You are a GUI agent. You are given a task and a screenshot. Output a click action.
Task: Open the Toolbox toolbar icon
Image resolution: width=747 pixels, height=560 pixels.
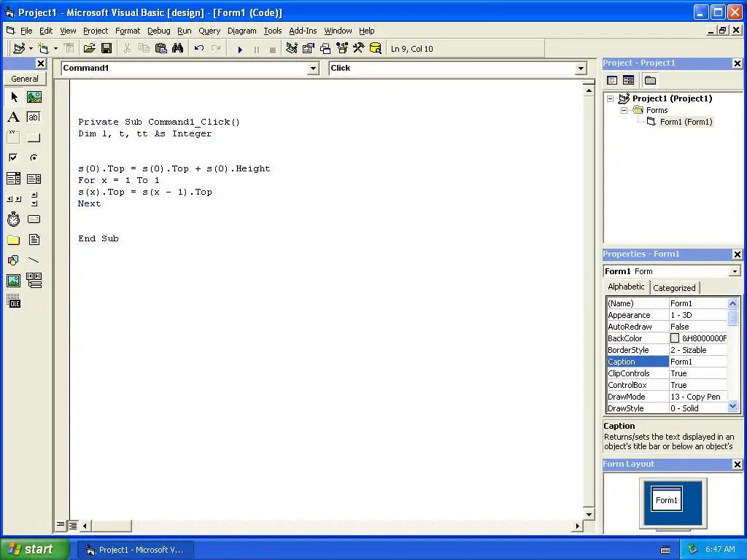pos(359,49)
